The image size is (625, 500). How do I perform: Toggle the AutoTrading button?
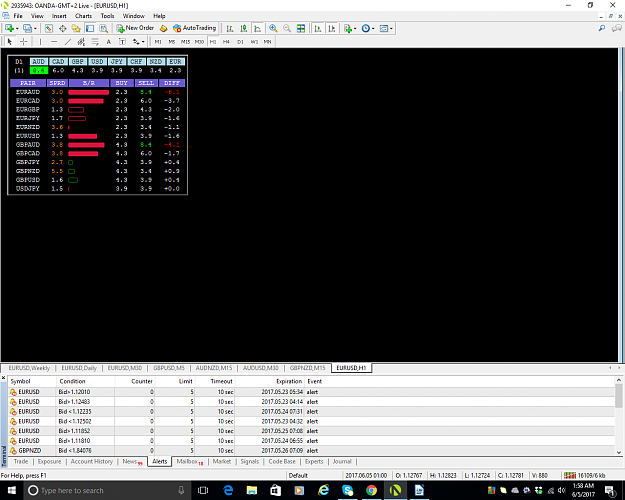[x=195, y=28]
